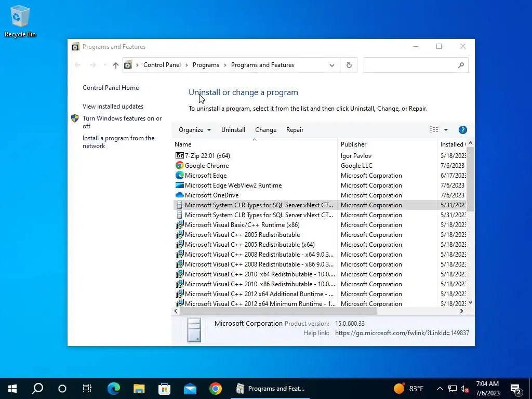The width and height of the screenshot is (532, 399).
Task: Sort by the Installed On column header
Action: 452,144
